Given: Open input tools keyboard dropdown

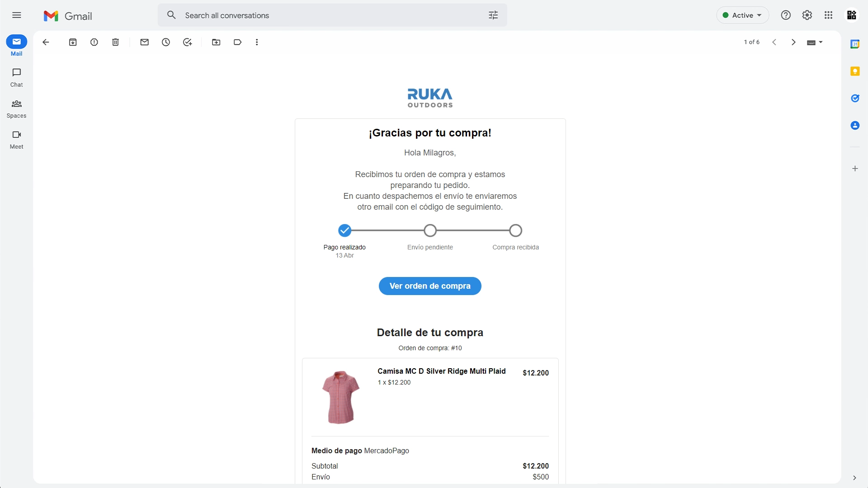Looking at the screenshot, I should point(815,42).
